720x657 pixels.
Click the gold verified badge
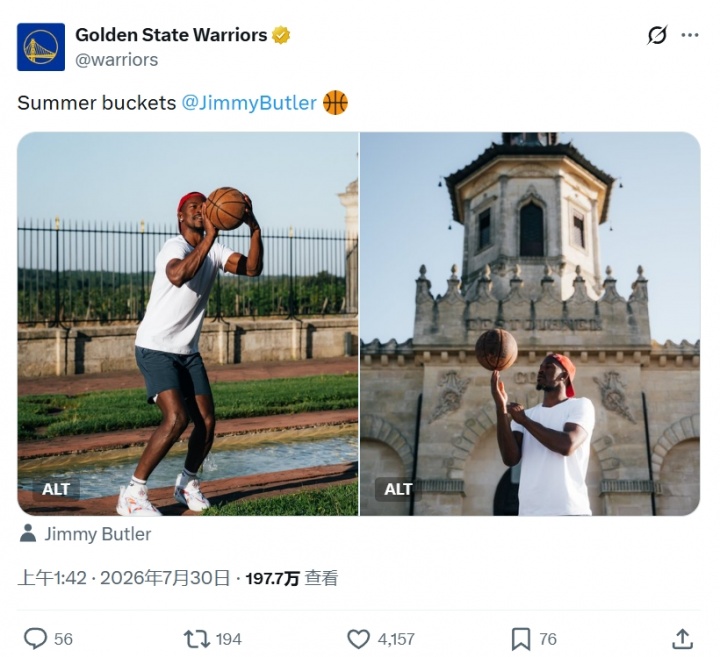281,35
